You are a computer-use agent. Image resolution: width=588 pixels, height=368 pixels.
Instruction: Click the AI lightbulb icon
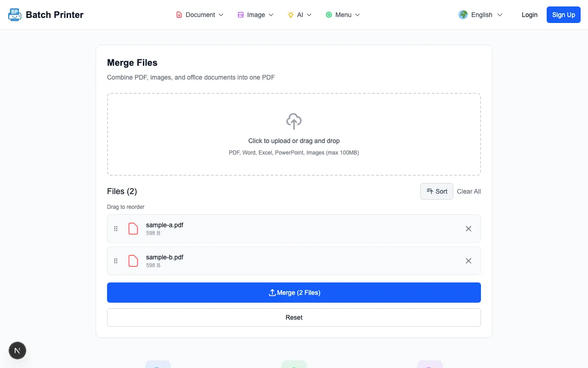click(291, 15)
